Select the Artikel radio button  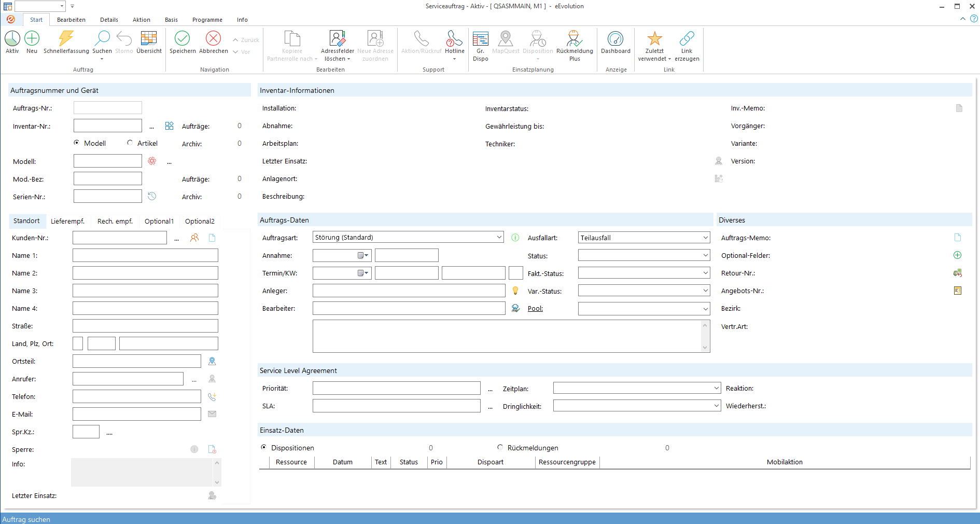(130, 143)
